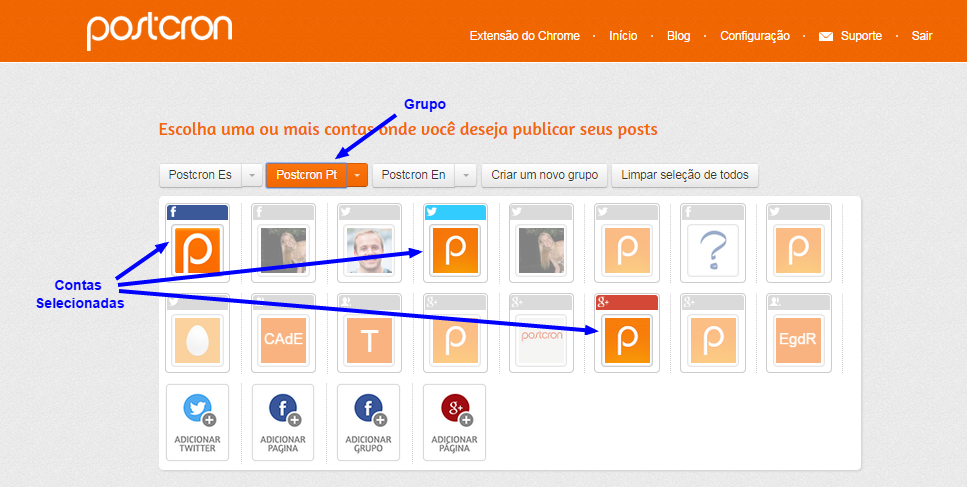Screen dimensions: 967x487
Task: Go to Configuração in top navigation
Action: [755, 36]
